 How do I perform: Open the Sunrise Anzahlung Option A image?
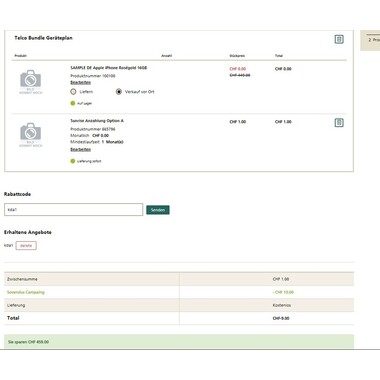tap(31, 135)
